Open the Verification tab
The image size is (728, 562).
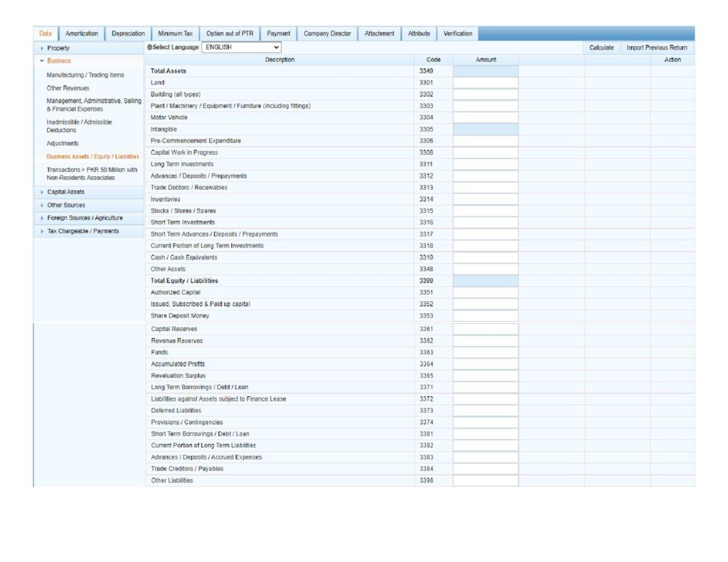click(457, 33)
